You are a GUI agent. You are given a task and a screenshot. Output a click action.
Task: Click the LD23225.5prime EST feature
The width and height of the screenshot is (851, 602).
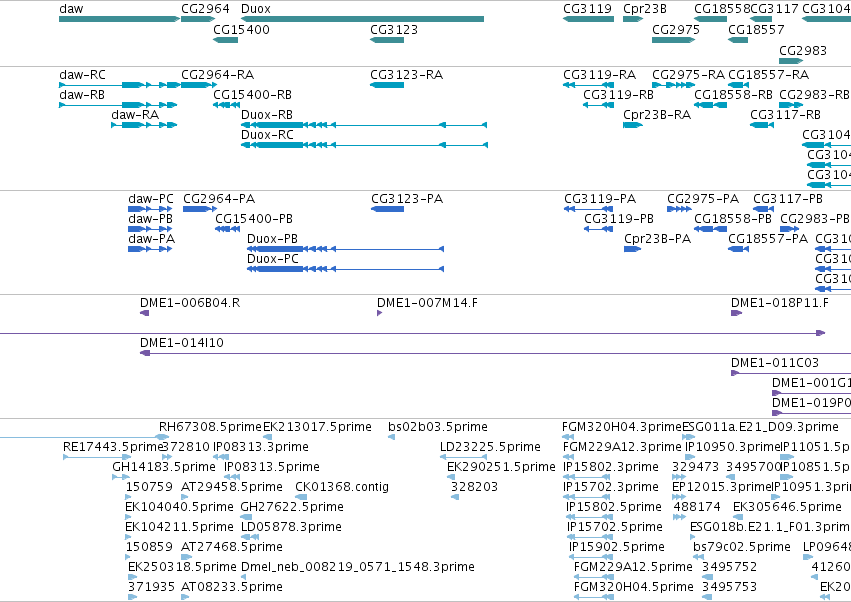coord(463,457)
